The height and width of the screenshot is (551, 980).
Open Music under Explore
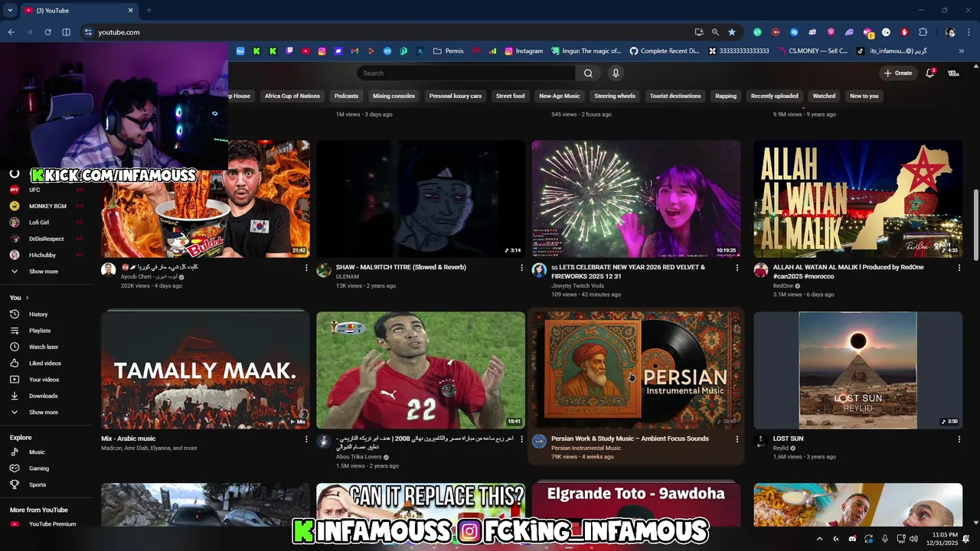point(37,452)
